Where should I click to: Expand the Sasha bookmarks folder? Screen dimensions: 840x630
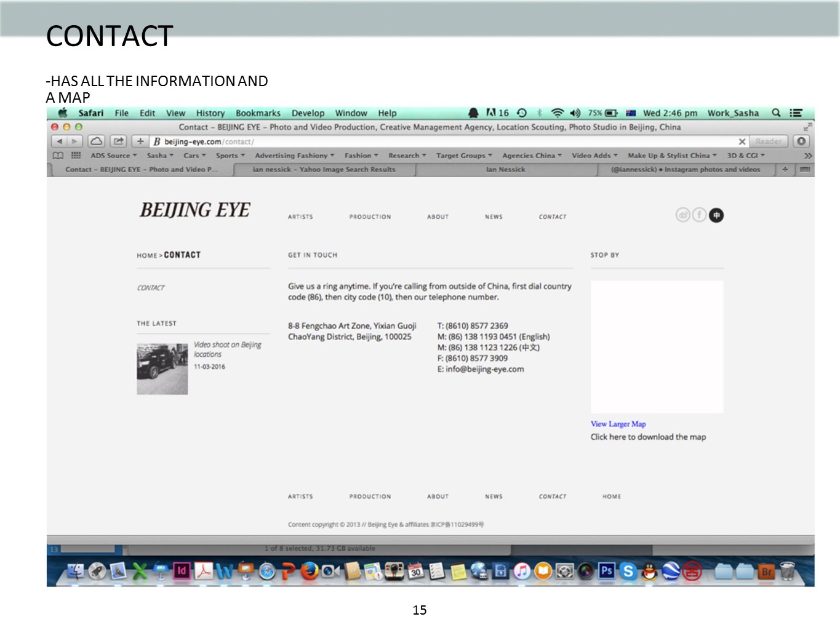pos(160,156)
